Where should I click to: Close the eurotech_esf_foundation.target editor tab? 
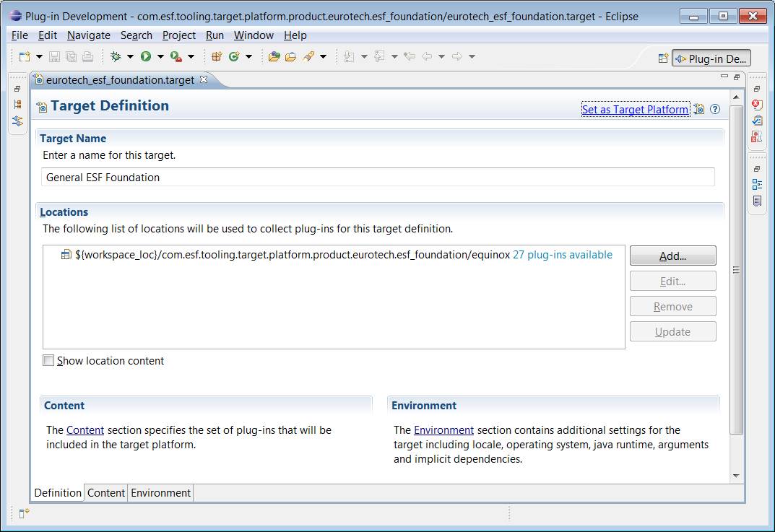(x=204, y=79)
